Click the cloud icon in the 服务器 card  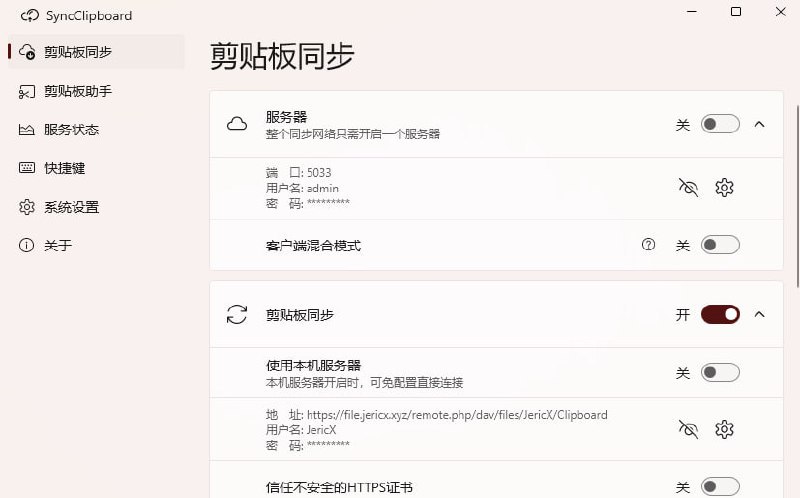(237, 124)
